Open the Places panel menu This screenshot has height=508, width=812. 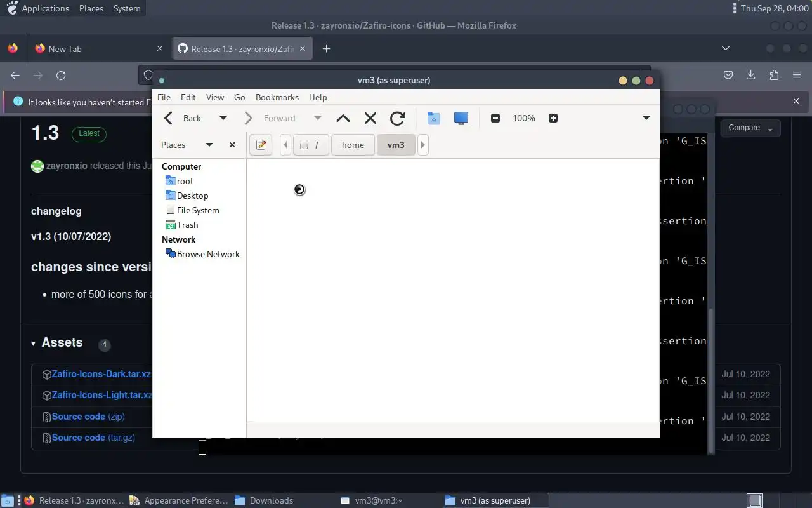[91, 8]
